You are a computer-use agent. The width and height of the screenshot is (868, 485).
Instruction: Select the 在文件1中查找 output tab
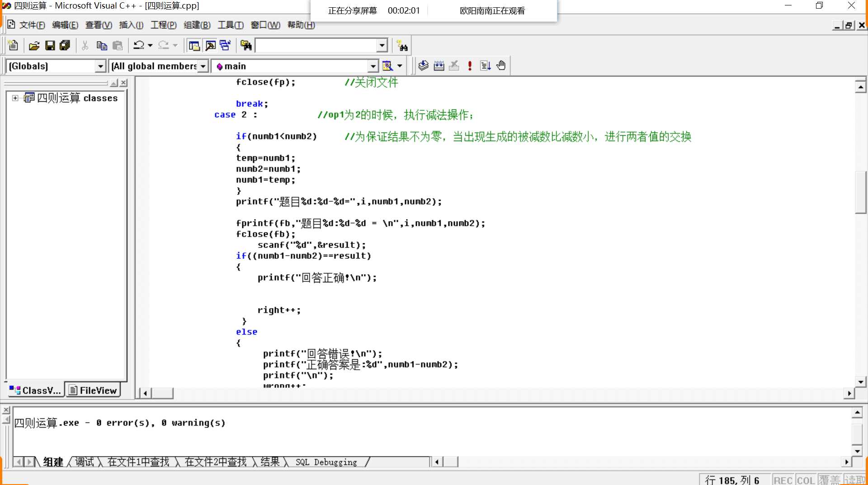[138, 462]
